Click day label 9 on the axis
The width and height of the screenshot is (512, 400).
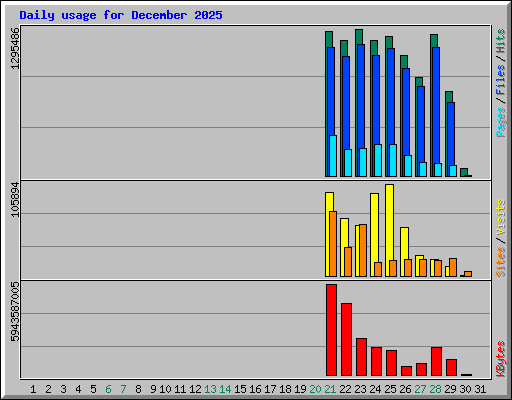tap(153, 389)
